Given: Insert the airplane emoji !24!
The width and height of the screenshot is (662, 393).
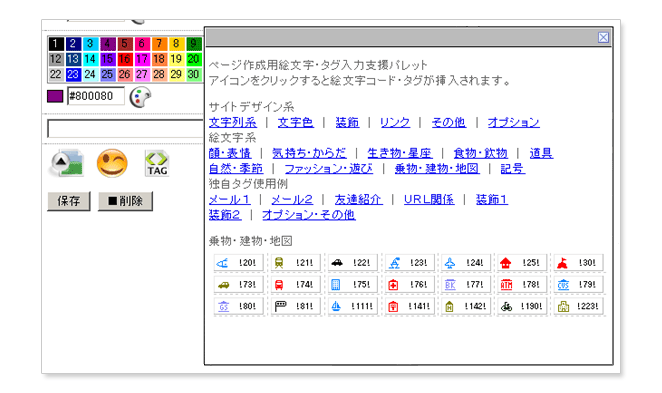Looking at the screenshot, I should [466, 263].
